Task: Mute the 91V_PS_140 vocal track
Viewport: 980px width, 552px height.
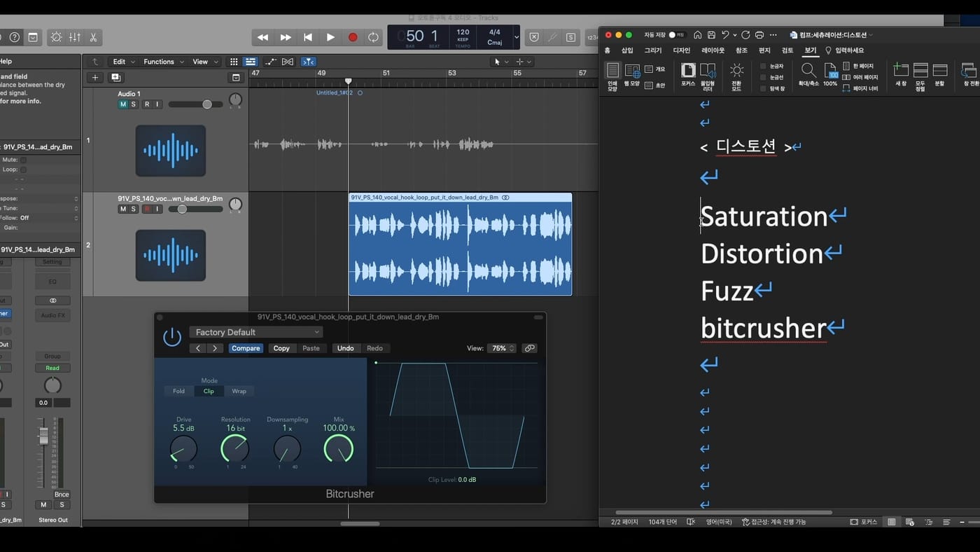Action: pyautogui.click(x=123, y=209)
